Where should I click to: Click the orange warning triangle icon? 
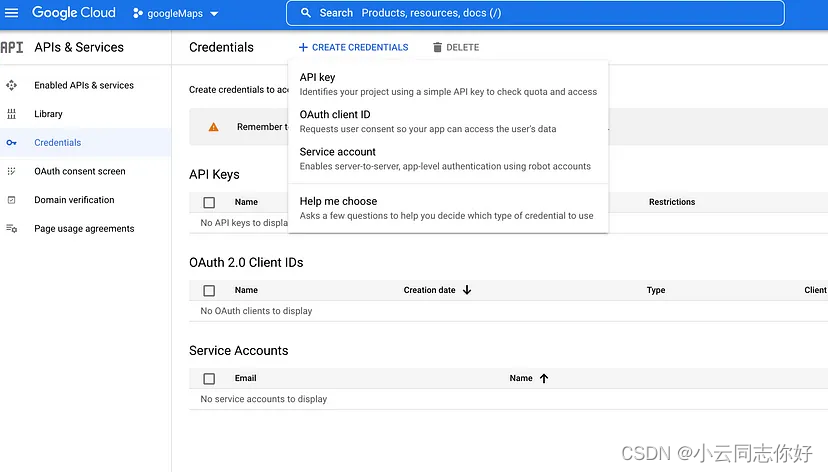click(213, 127)
